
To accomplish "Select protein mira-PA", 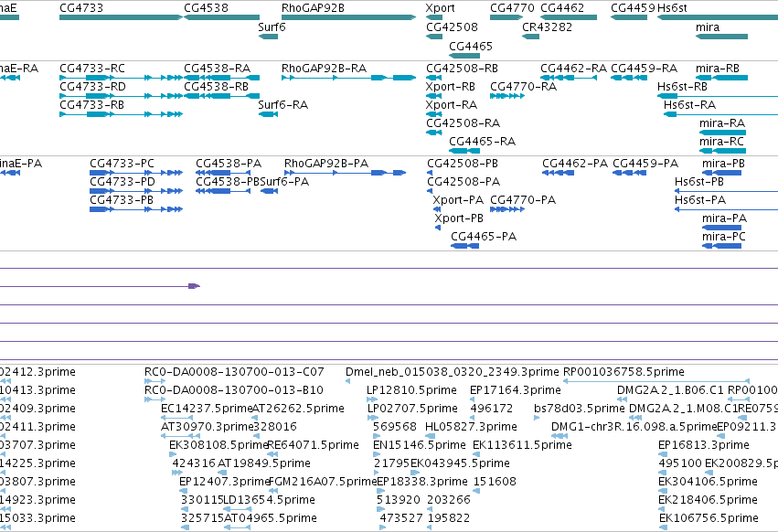I will point(724,218).
